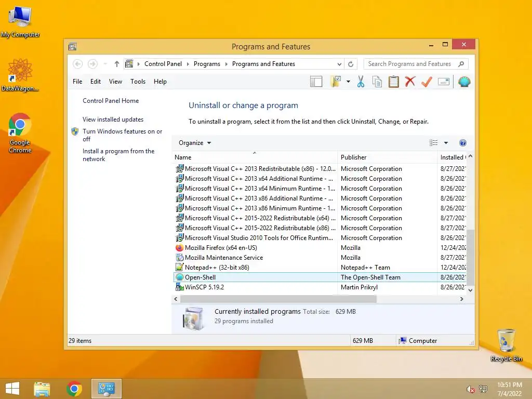Open the Help menu
This screenshot has width=532, height=399.
[x=160, y=82]
